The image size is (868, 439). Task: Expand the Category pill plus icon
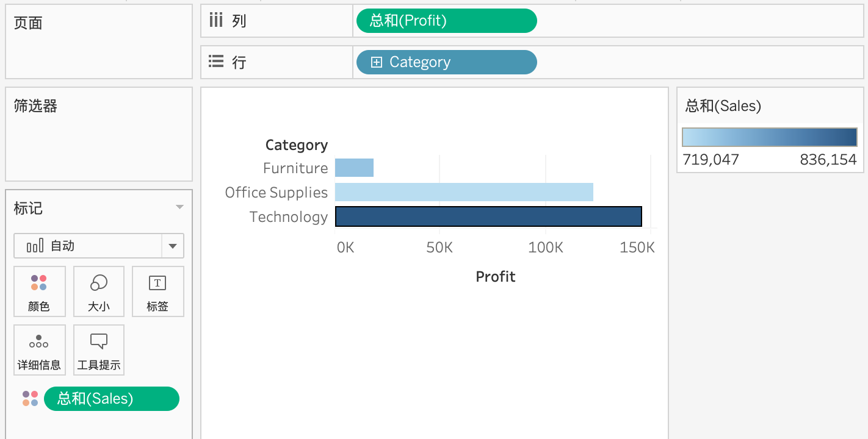pos(377,62)
